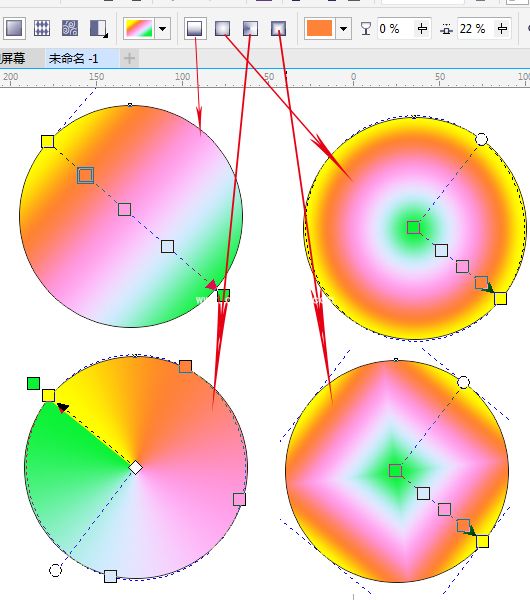Select the two-color pattern fill button
The image size is (530, 600).
pos(42,28)
